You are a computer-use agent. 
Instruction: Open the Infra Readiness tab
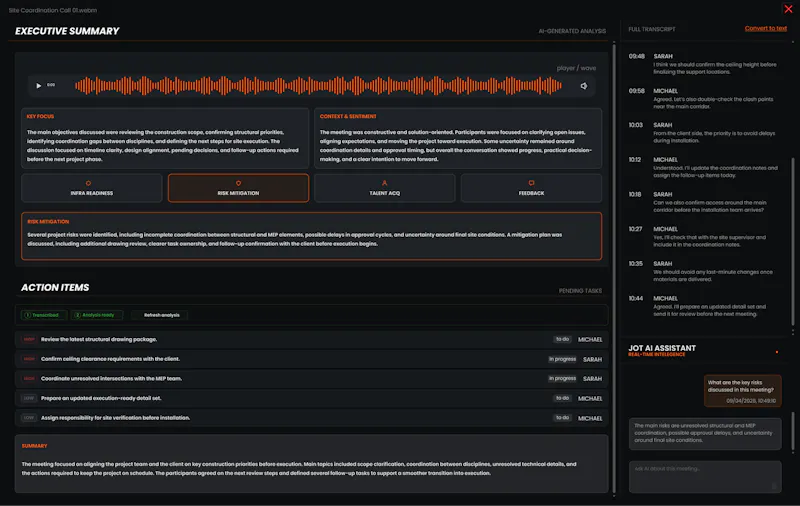[x=92, y=188]
